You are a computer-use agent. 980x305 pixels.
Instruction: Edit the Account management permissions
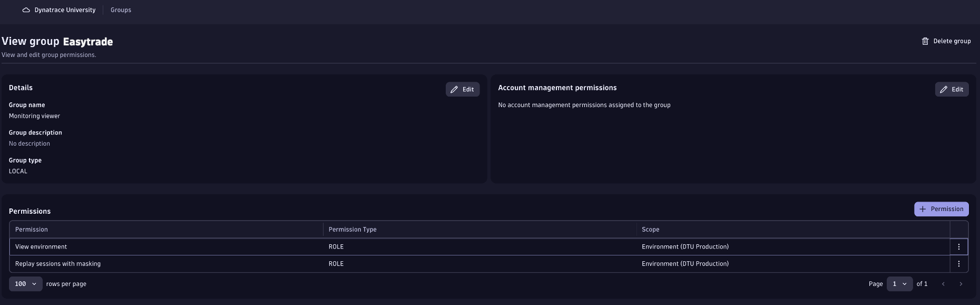(952, 90)
